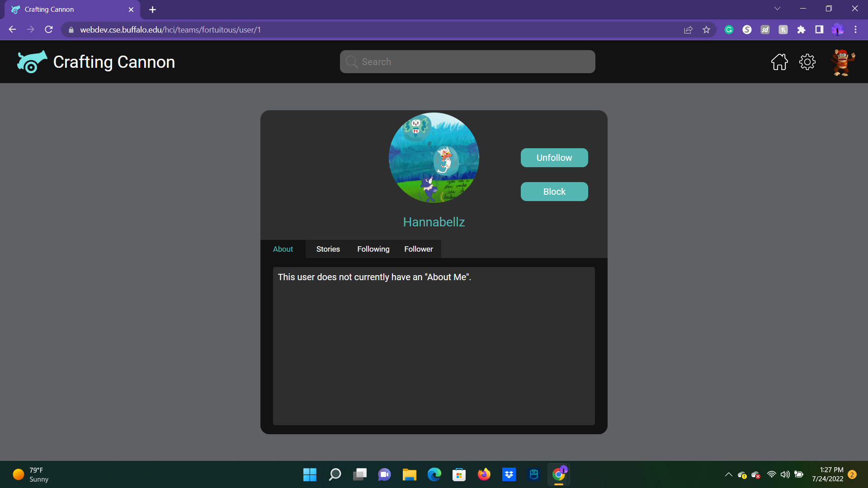
Task: Block the user Hannabellz
Action: click(554, 192)
